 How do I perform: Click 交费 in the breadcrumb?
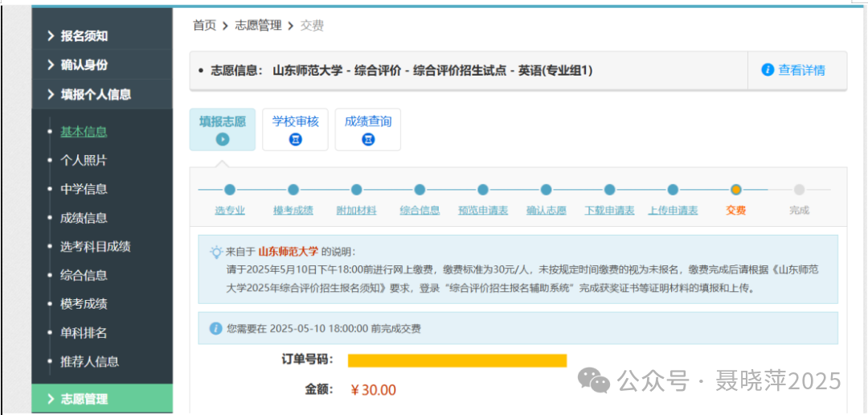pyautogui.click(x=312, y=26)
